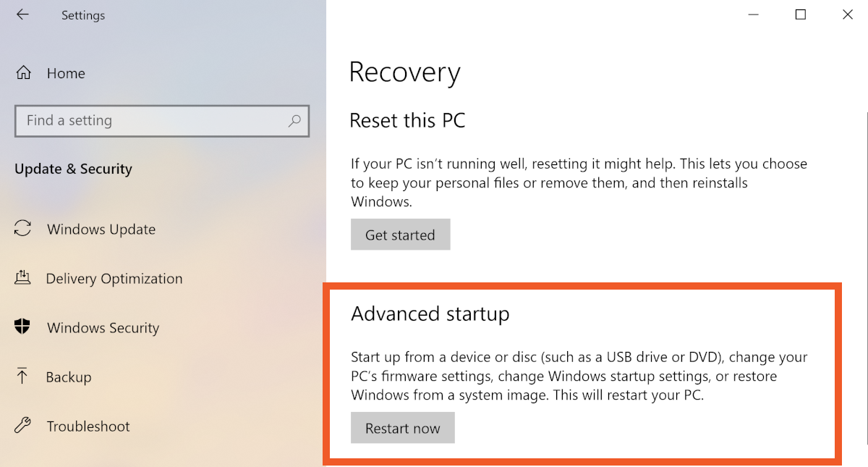Open the Windows Update text entry
The height and width of the screenshot is (467, 868).
click(x=101, y=230)
